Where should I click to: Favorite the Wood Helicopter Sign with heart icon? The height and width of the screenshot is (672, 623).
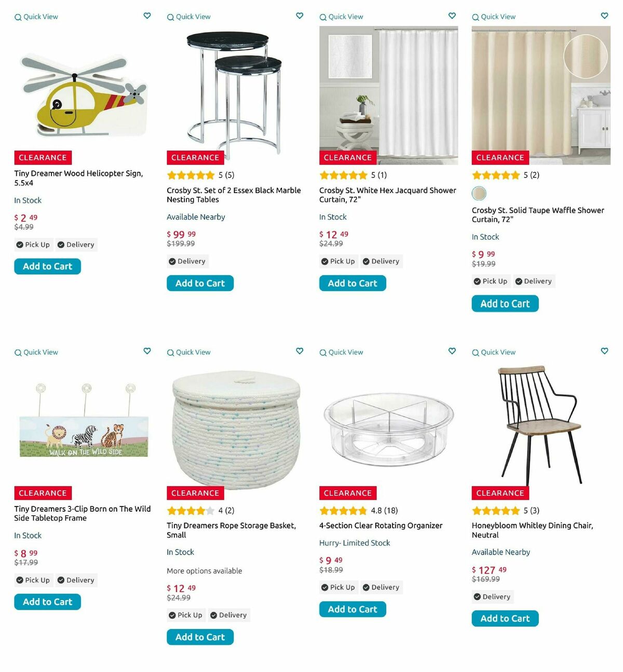(x=147, y=16)
